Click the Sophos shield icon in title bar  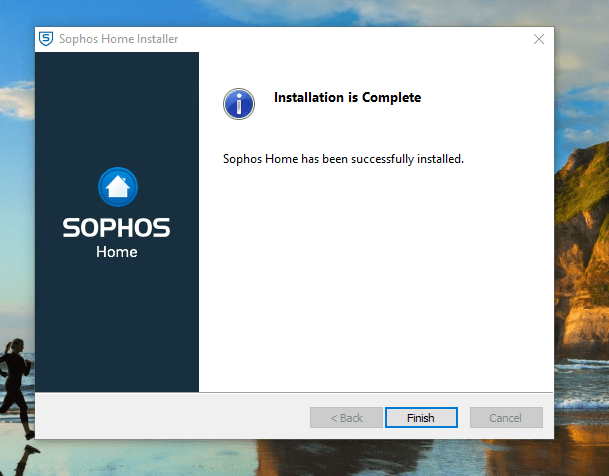(46, 39)
